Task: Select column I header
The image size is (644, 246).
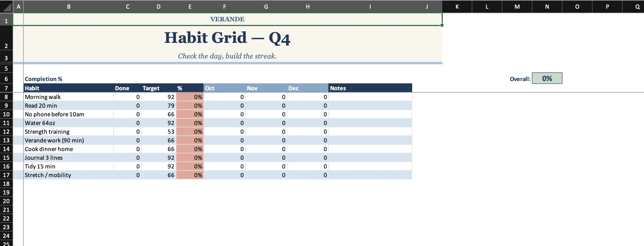Action: (x=370, y=6)
